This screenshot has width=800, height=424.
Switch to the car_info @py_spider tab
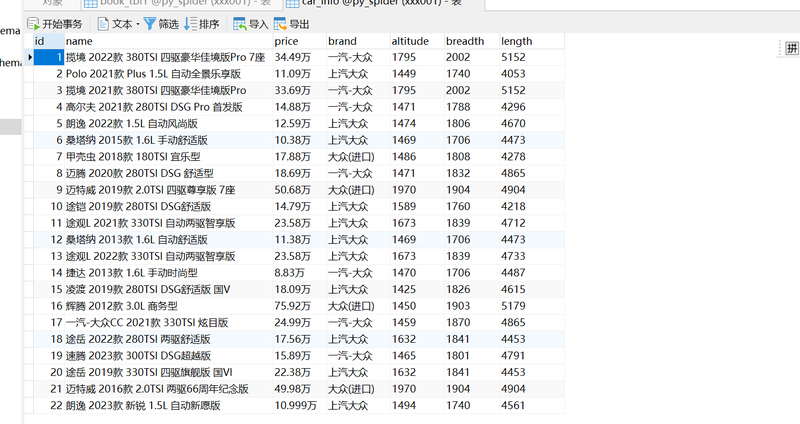click(382, 4)
